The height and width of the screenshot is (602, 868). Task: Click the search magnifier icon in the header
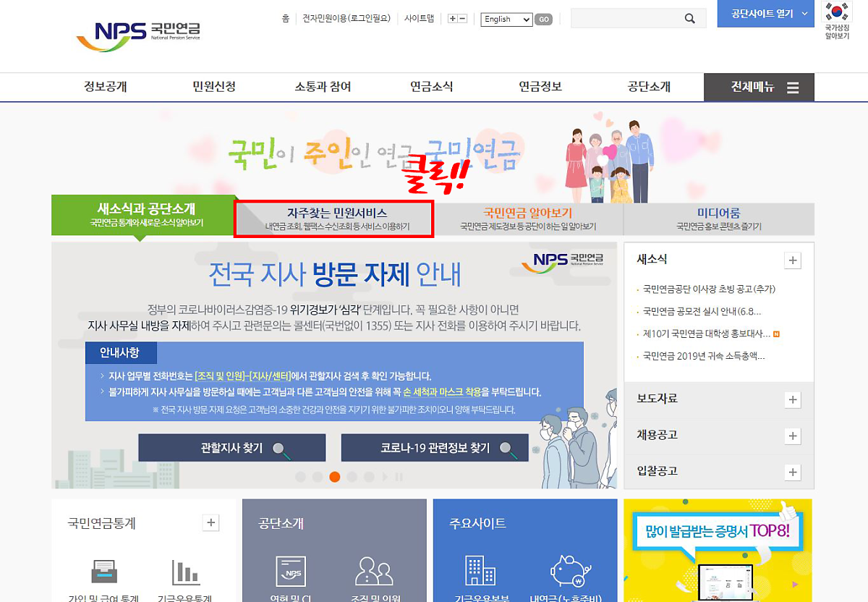(690, 19)
